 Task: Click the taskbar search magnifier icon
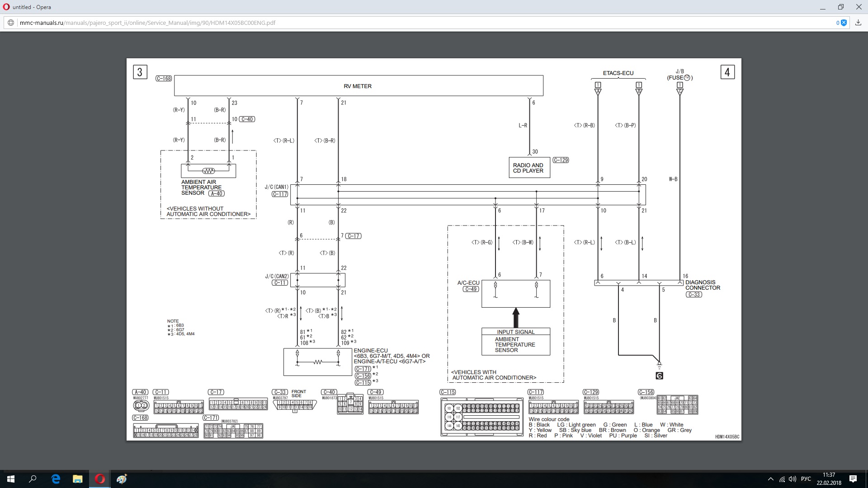pyautogui.click(x=33, y=479)
